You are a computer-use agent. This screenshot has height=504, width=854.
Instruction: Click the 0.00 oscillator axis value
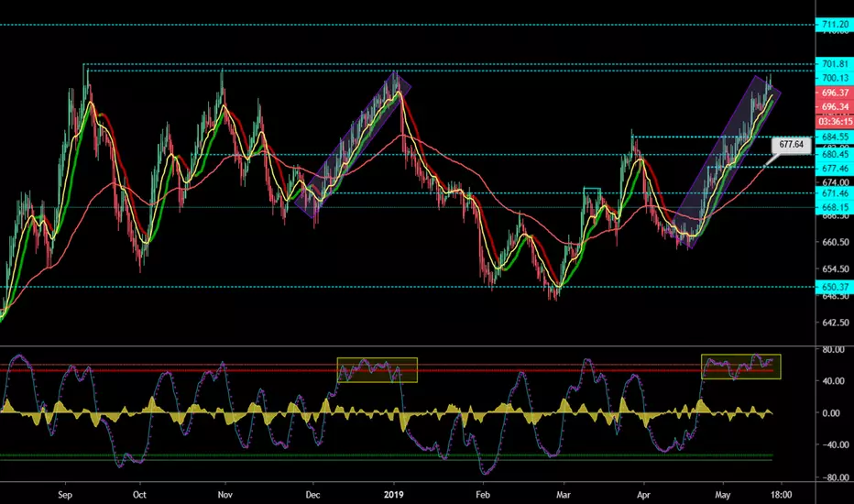(832, 413)
